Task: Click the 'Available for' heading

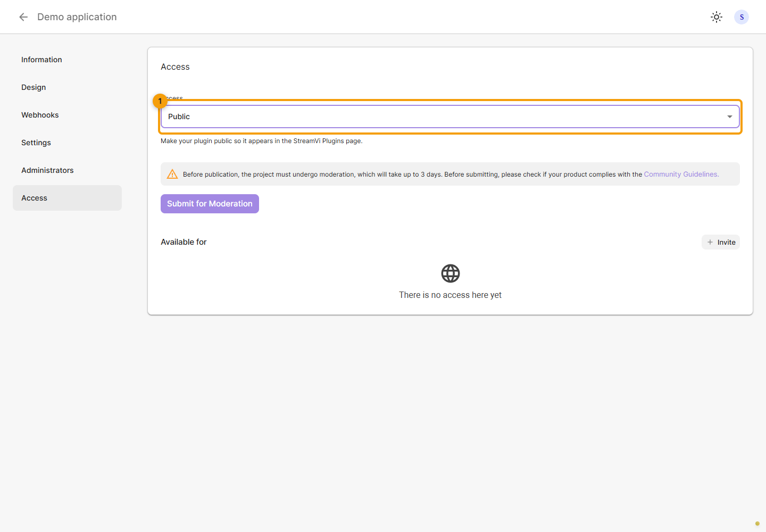Action: [184, 242]
